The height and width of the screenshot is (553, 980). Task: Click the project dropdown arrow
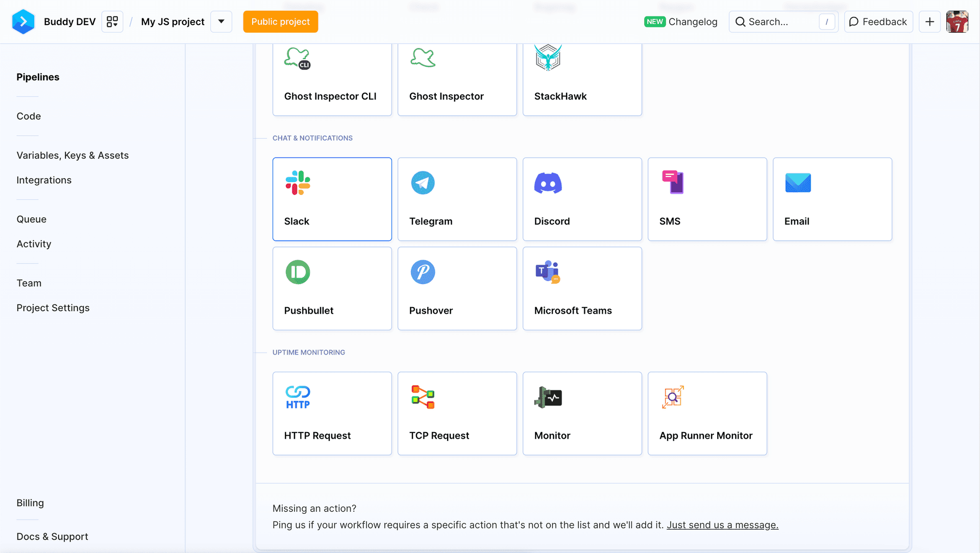point(222,21)
